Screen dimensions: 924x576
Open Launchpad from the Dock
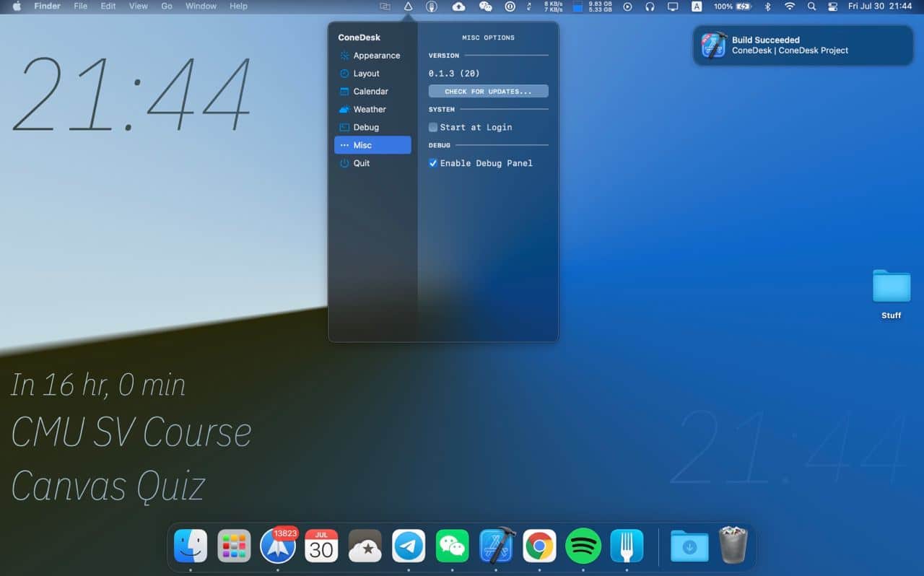tap(234, 546)
